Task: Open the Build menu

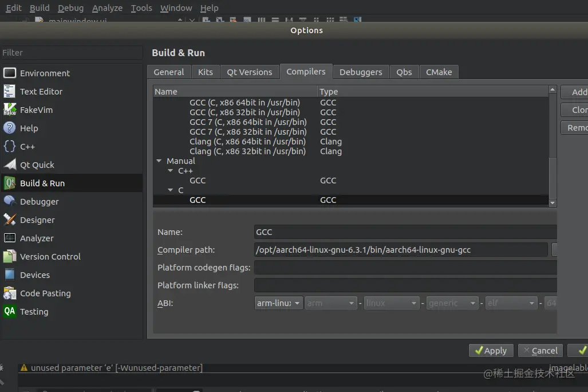Action: click(40, 8)
